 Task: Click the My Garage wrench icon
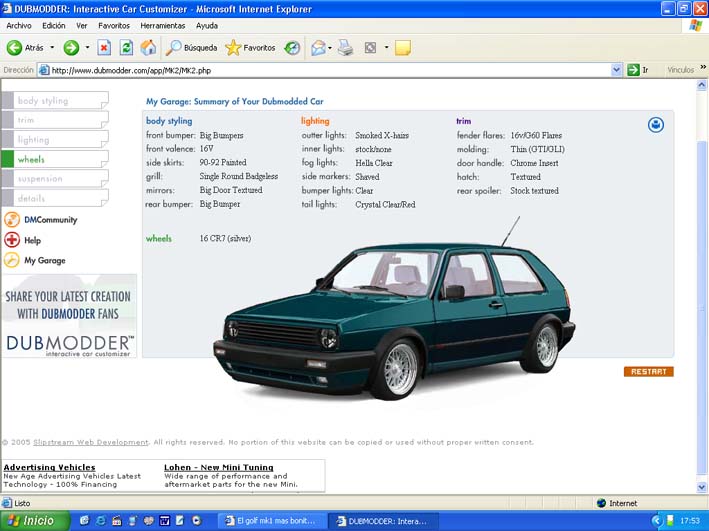click(x=12, y=260)
